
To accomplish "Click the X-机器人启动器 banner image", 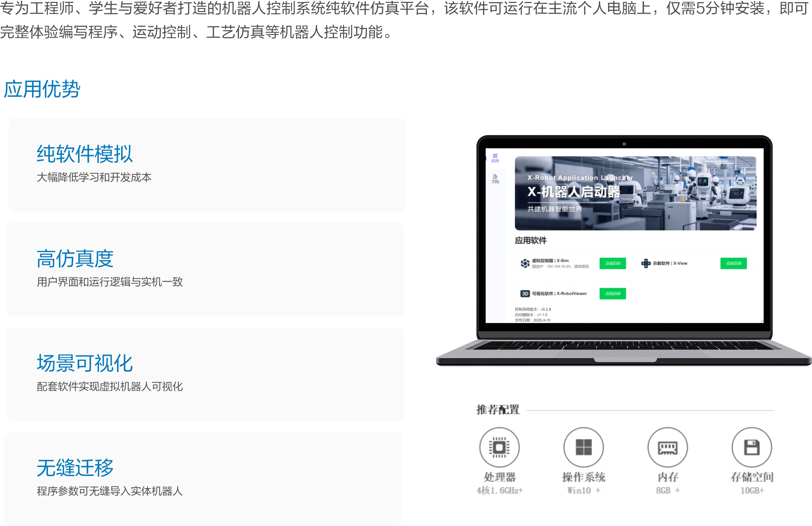I will [x=636, y=193].
